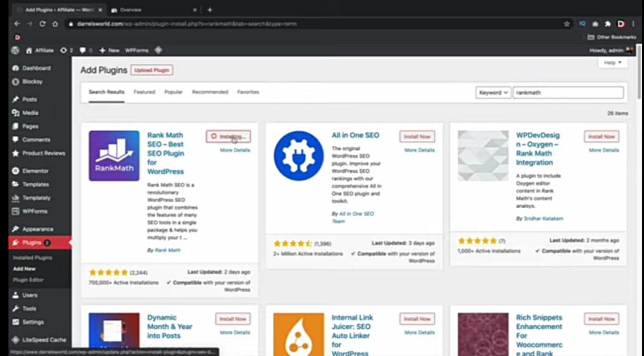The width and height of the screenshot is (644, 356).
Task: Bookmark this page with the star icon
Action: coord(567,24)
